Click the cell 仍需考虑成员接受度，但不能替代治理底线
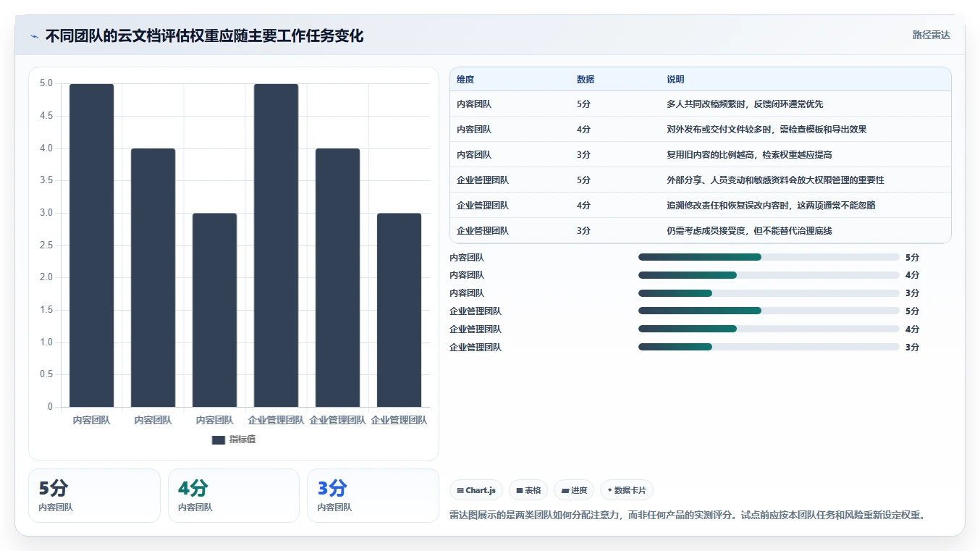 [x=749, y=231]
